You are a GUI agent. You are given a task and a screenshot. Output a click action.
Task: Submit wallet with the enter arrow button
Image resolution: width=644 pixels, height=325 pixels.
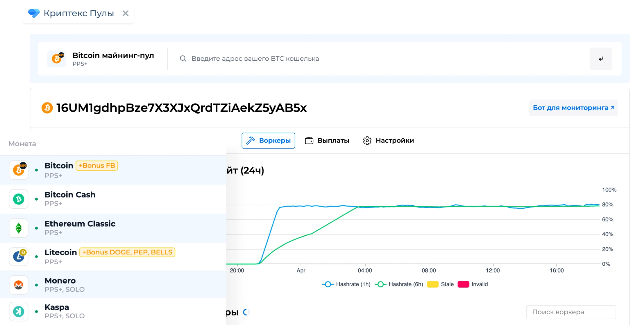(601, 58)
